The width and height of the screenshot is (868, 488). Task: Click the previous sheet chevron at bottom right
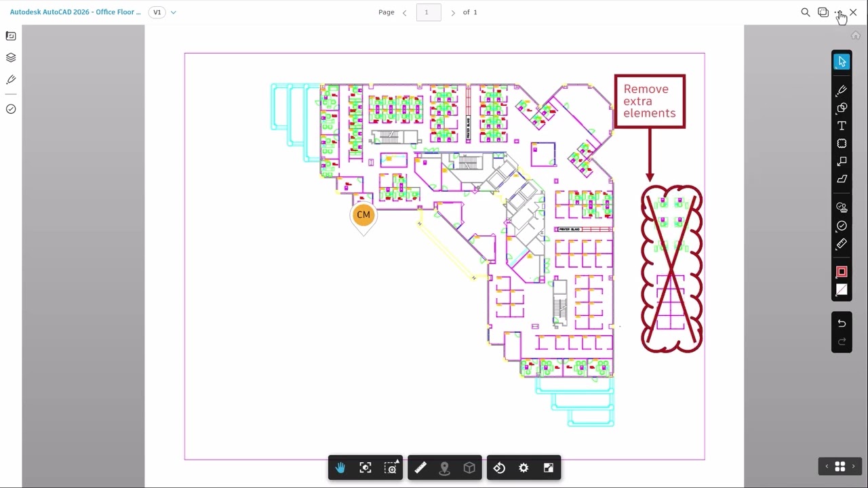pyautogui.click(x=827, y=466)
